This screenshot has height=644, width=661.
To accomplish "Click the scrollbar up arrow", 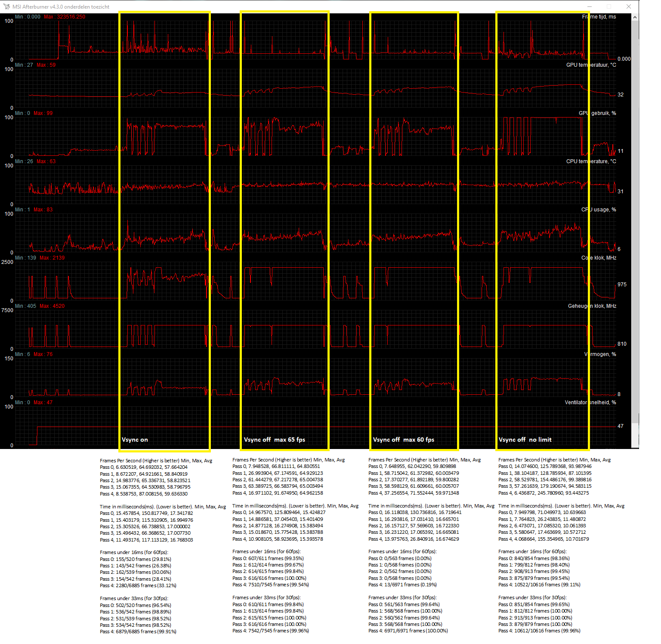I will 635,17.
